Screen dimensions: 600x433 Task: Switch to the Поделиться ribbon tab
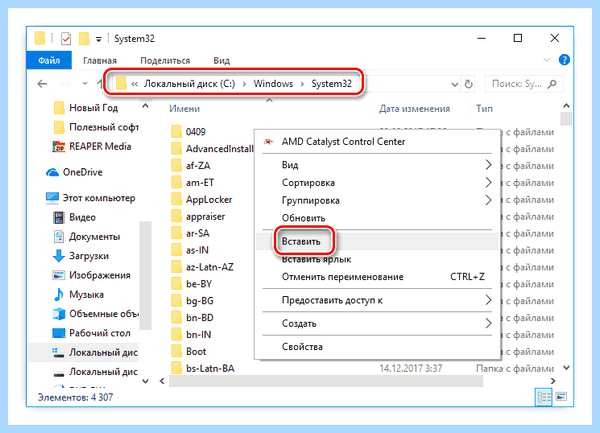(x=165, y=60)
